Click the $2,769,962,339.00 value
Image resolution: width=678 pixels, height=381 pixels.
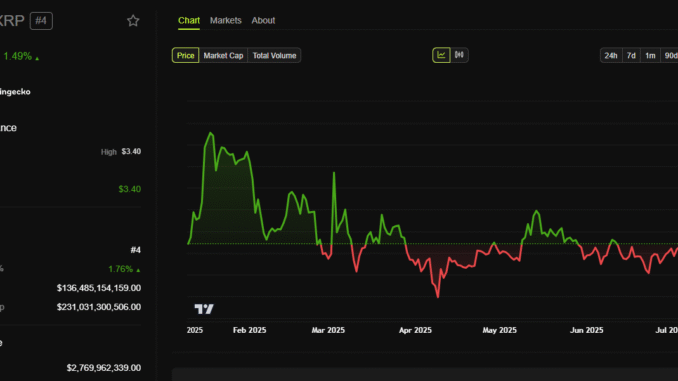coord(104,368)
